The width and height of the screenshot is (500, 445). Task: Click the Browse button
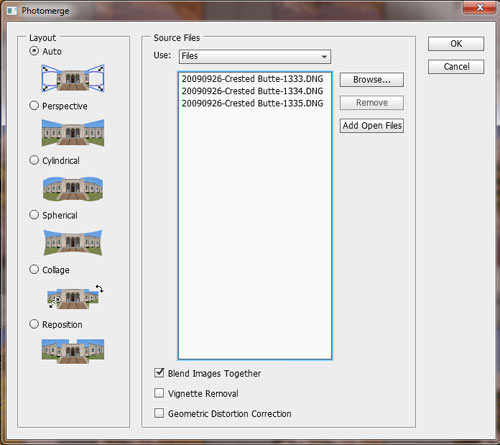tap(372, 80)
